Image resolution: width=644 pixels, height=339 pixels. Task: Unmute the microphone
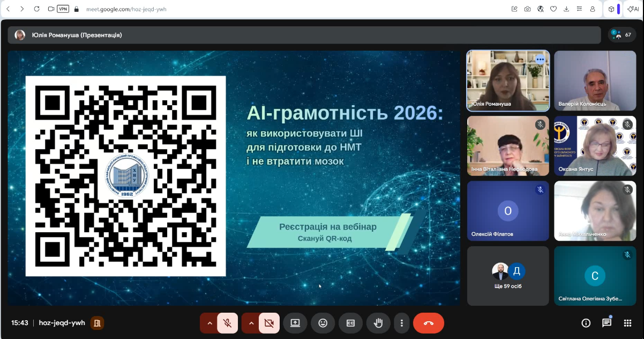point(228,323)
